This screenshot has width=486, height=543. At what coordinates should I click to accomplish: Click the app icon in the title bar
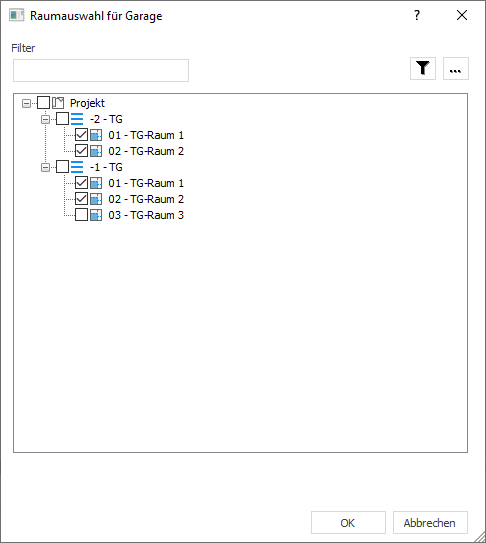click(17, 16)
